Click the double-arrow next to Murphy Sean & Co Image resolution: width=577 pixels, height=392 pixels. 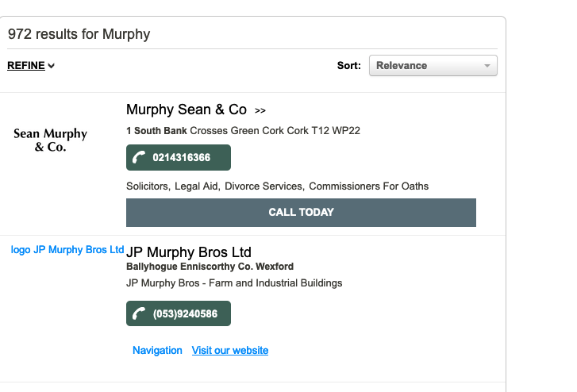click(260, 110)
